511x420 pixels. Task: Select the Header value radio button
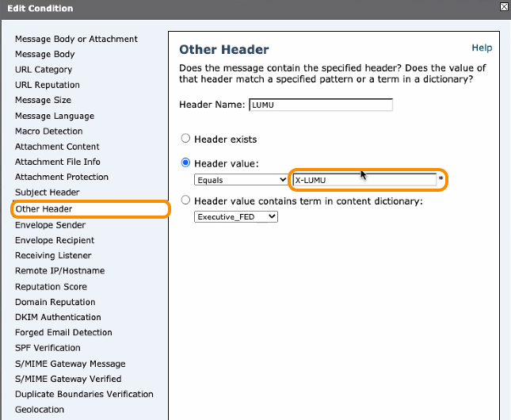(186, 163)
